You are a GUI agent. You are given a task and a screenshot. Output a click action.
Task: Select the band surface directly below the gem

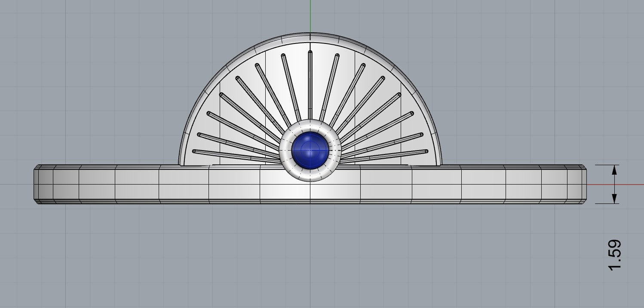click(x=310, y=192)
